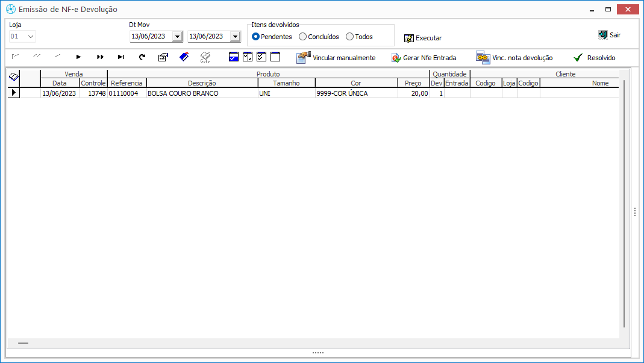
Task: Click the row date cell 13/06/2023
Action: pos(60,93)
